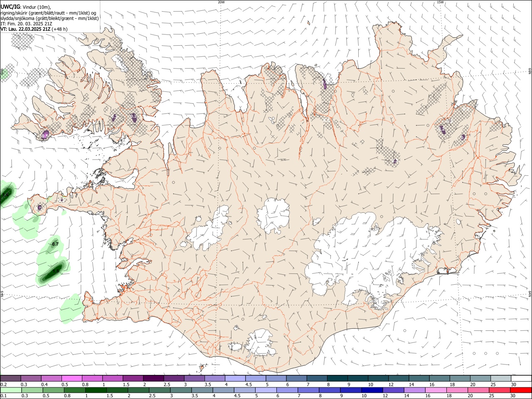Click the slydda/snjókoma legend description line
The width and height of the screenshot is (532, 399).
(x=50, y=18)
